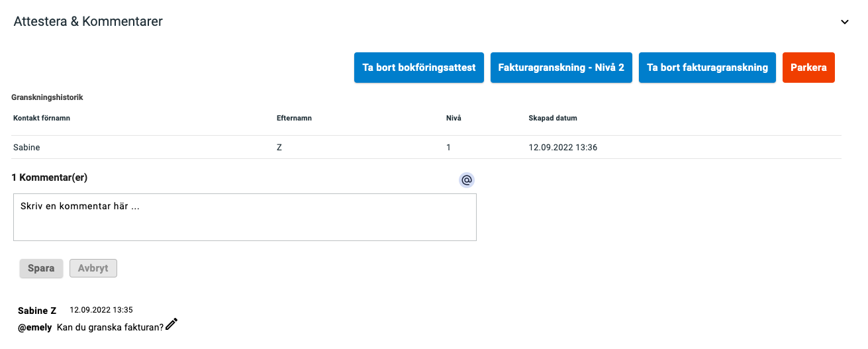Click the Nivå column header
Image resolution: width=868 pixels, height=349 pixels.
454,119
